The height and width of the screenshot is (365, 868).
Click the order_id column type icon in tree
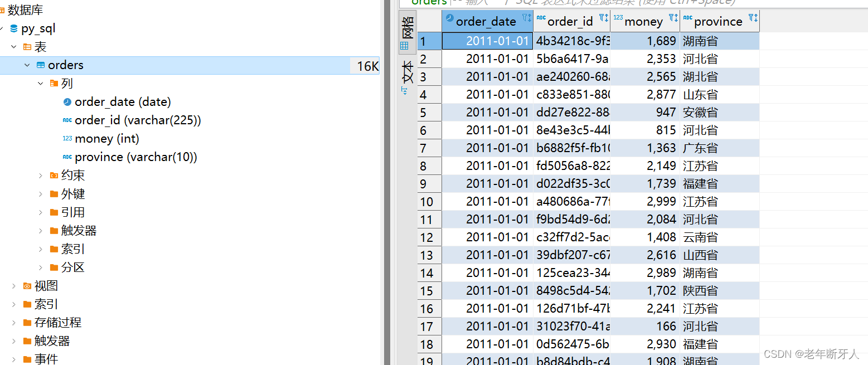click(x=67, y=120)
